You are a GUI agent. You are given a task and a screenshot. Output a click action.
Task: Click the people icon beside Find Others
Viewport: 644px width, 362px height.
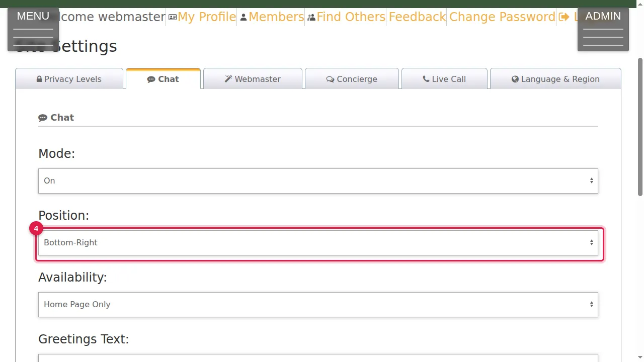pyautogui.click(x=311, y=18)
